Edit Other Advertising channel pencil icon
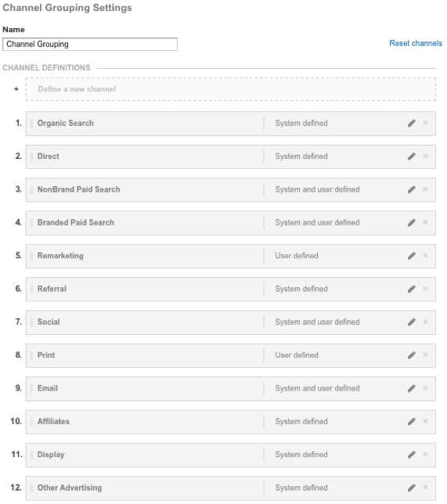Viewport: 447px width, 504px height. (411, 488)
